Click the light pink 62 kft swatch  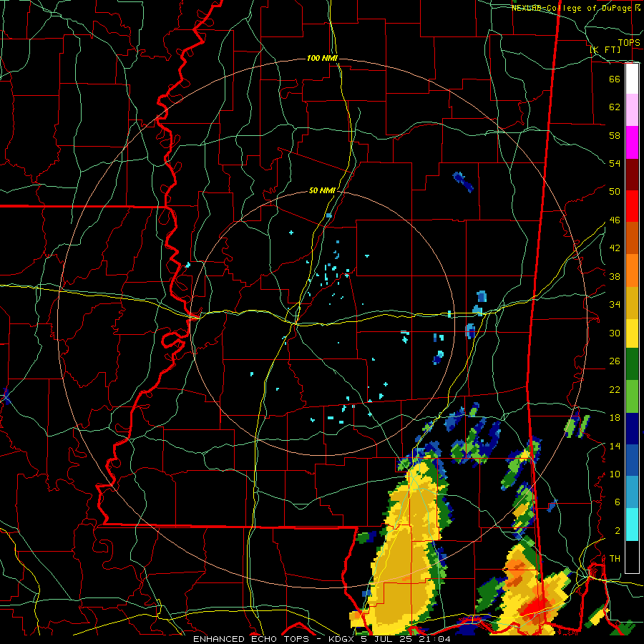[x=632, y=110]
